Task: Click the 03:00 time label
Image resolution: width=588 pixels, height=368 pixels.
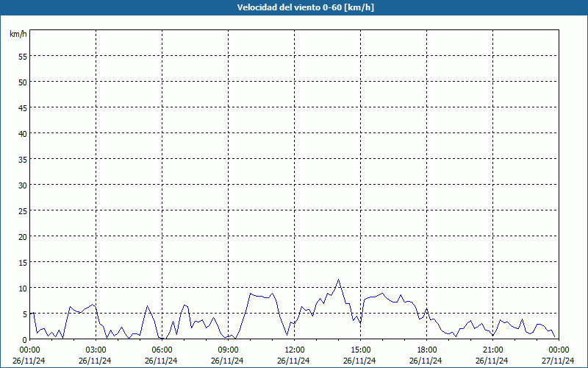Action: 96,350
